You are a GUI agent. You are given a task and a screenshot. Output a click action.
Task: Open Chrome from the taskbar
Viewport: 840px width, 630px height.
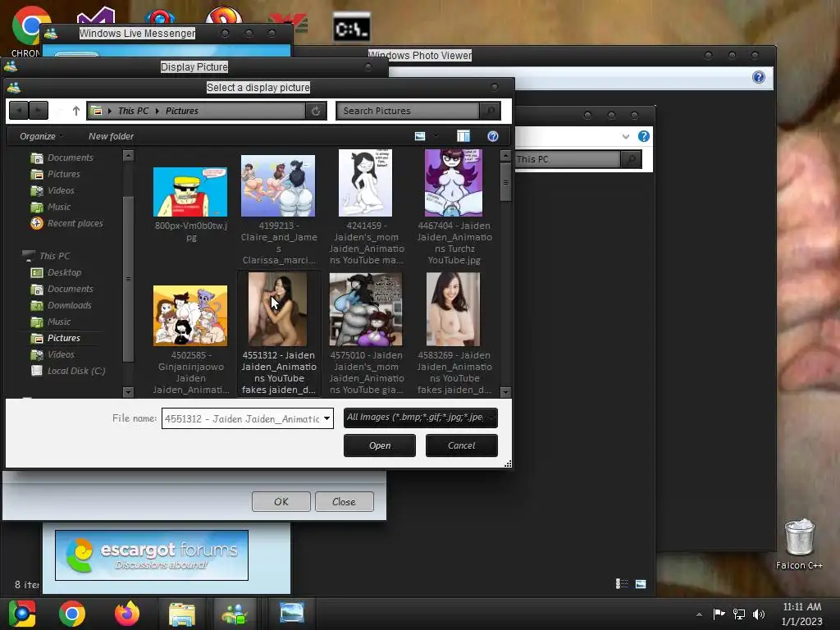pos(72,614)
